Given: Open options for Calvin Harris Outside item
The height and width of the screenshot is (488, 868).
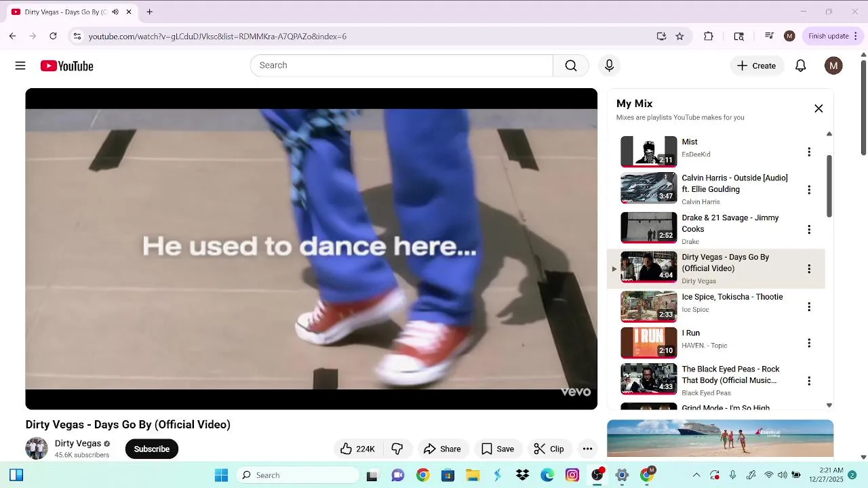Looking at the screenshot, I should [808, 190].
